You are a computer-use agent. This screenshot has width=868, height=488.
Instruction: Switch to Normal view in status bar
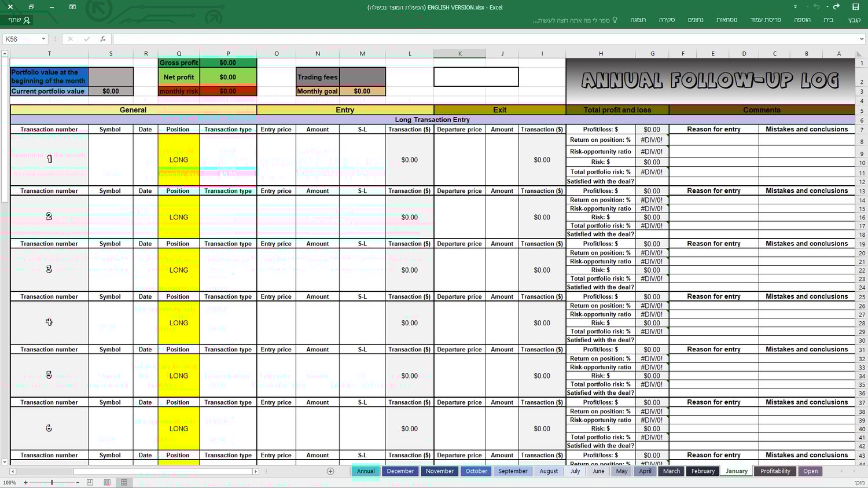pos(124,482)
